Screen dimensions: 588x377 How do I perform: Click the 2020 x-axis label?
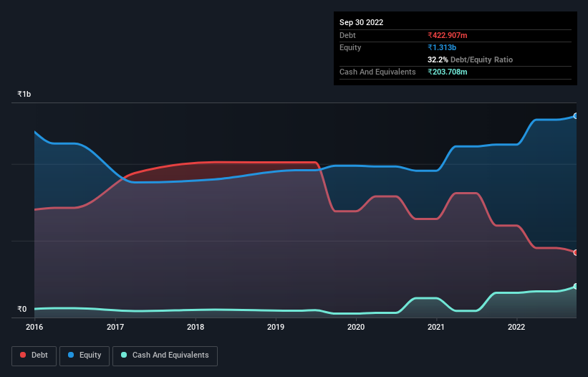pos(356,327)
